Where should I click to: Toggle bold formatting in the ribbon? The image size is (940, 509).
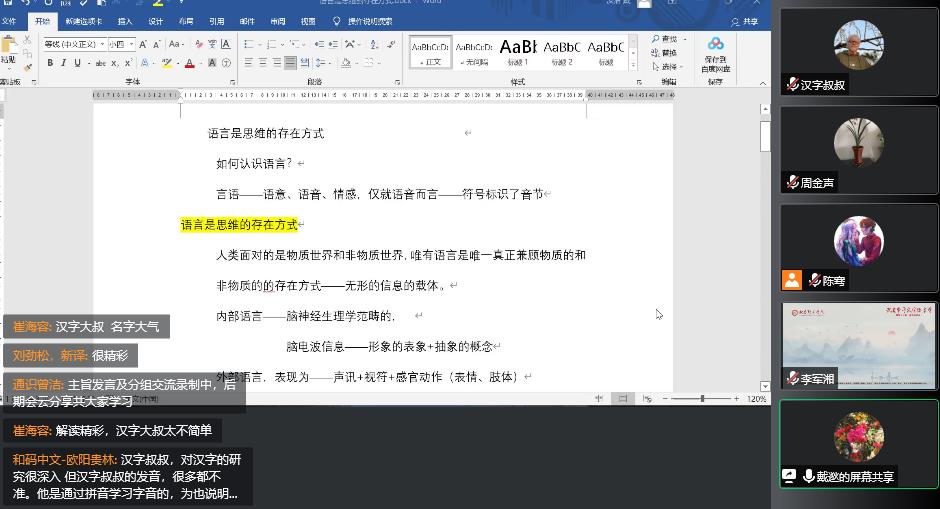49,63
